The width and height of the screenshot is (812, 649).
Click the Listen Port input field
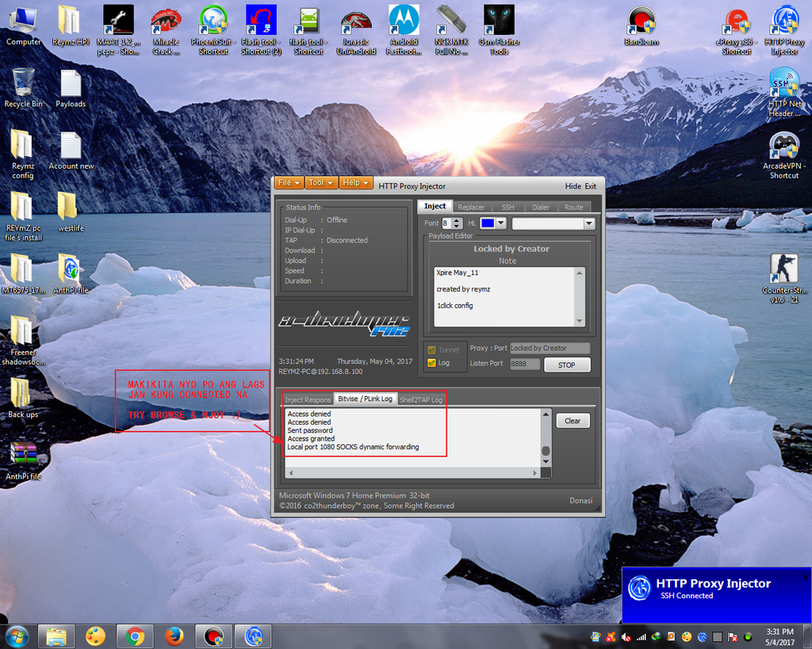click(525, 365)
